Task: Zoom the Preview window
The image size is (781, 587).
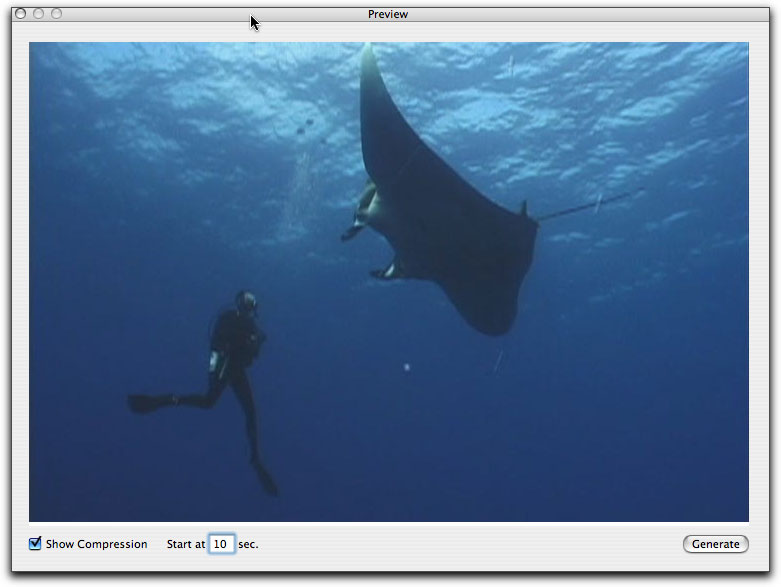Action: (57, 13)
